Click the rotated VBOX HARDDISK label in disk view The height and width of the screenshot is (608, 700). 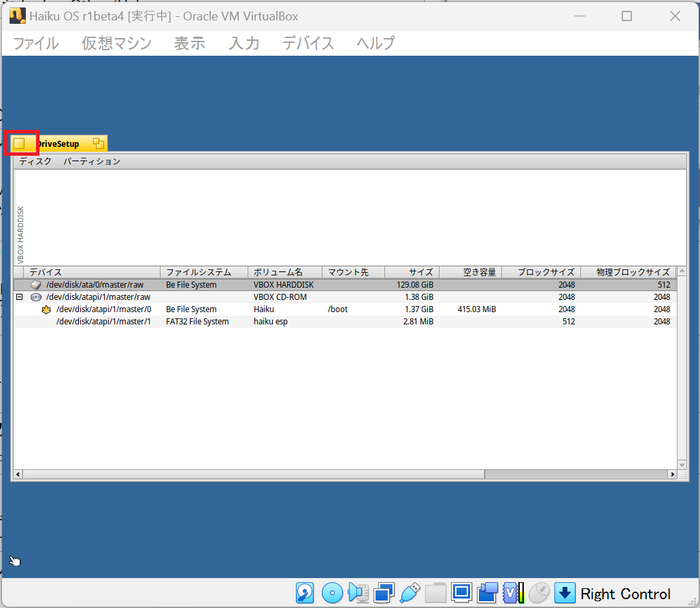(x=20, y=235)
